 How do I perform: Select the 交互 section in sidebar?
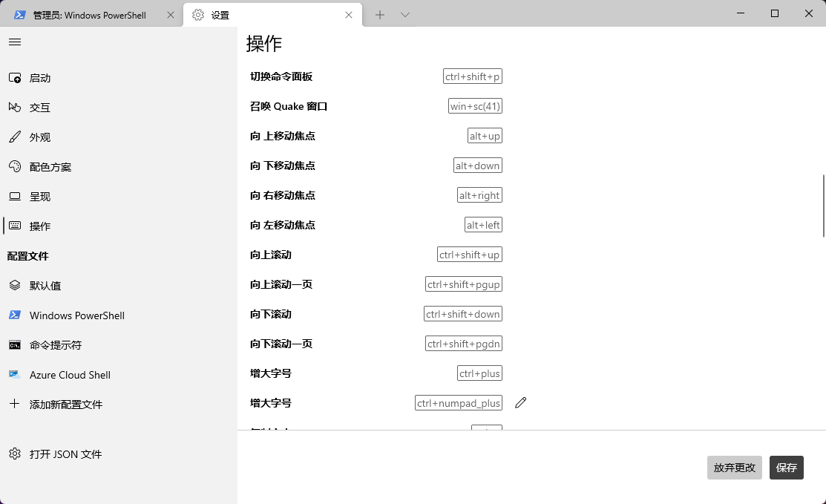coord(40,107)
